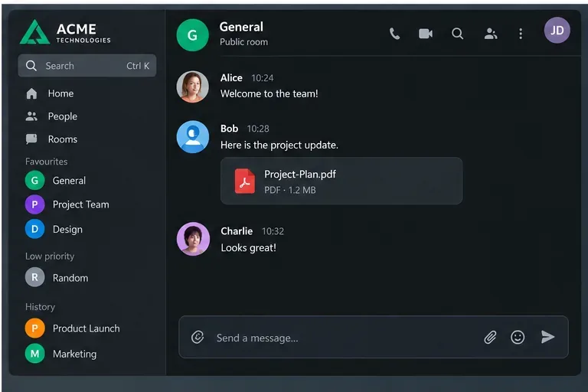This screenshot has width=588, height=392.
Task: Open the Project-Plan.pdf attachment
Action: (x=341, y=181)
